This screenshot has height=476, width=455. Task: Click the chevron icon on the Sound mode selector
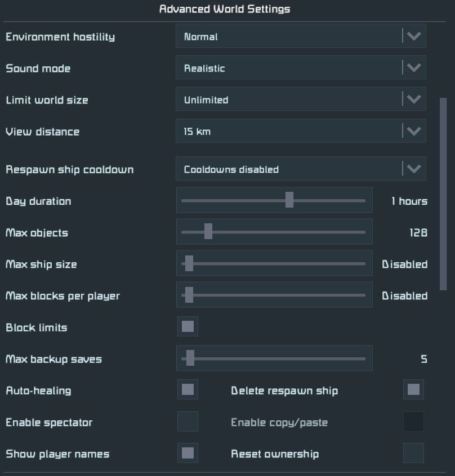point(414,68)
